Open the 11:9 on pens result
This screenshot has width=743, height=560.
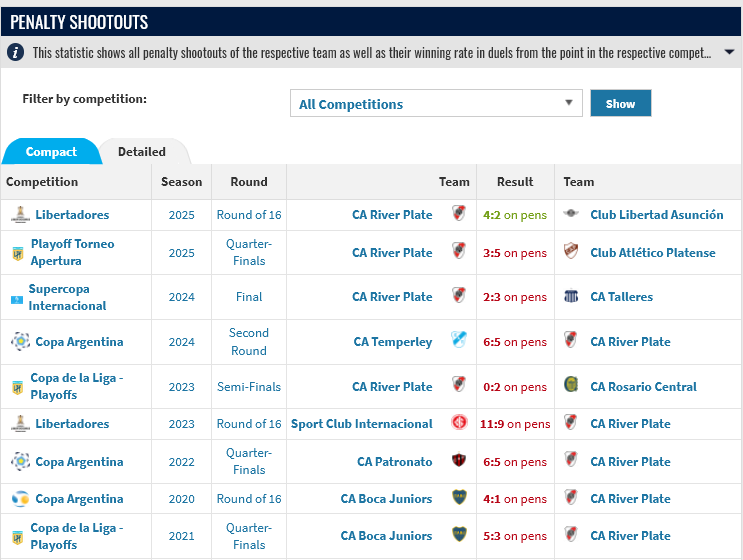coord(515,424)
